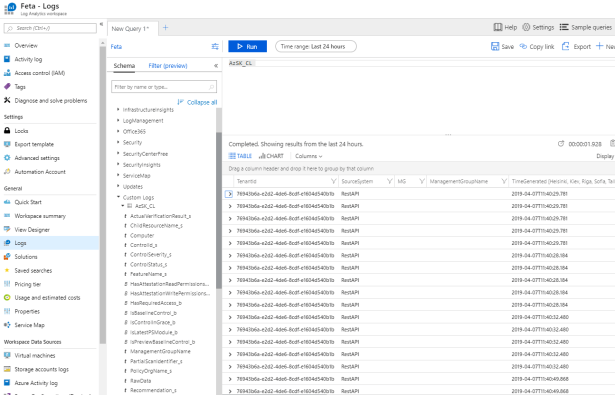Open Diagnose and solve problems

pyautogui.click(x=51, y=101)
